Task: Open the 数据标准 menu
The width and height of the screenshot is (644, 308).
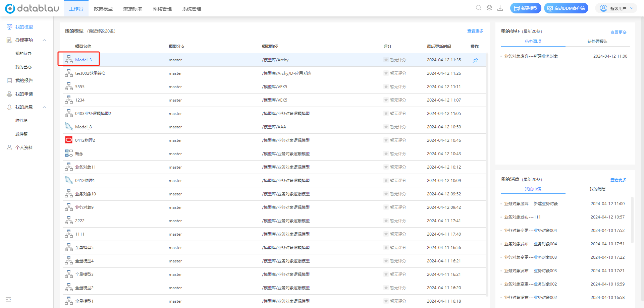Action: coord(133,9)
